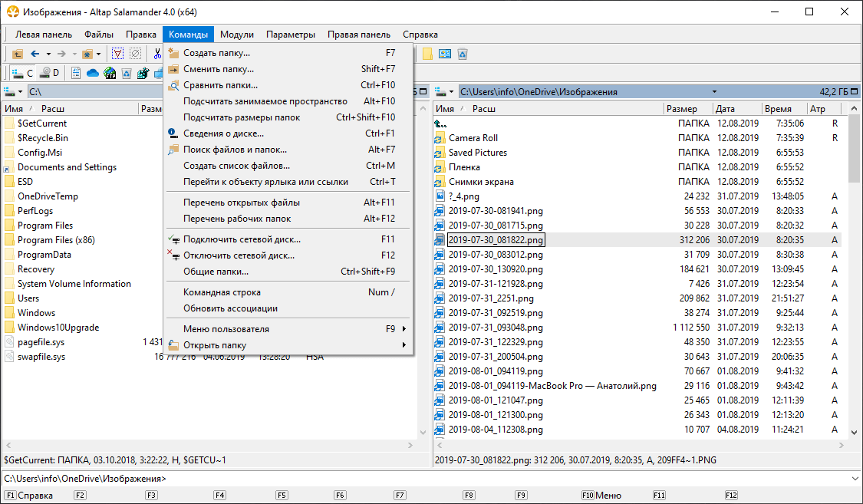Viewport: 863px width, 504px height.
Task: Choose Сведения о диске... command
Action: point(289,133)
